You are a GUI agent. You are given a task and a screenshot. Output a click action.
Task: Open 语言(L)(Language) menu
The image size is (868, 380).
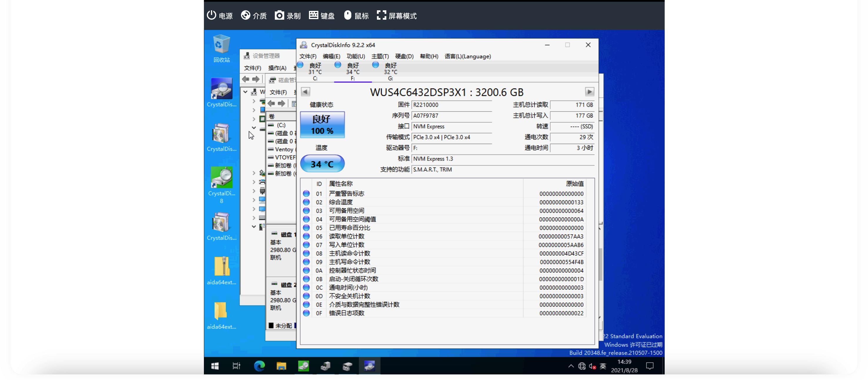[468, 56]
